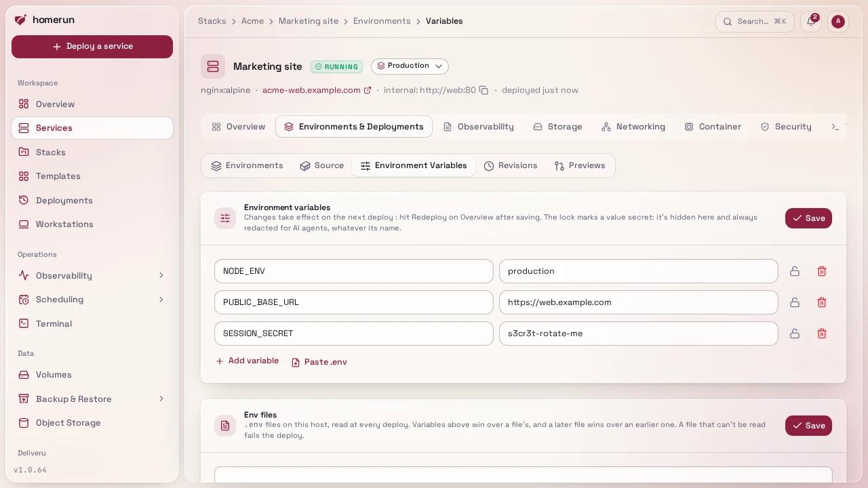Image resolution: width=868 pixels, height=488 pixels.
Task: Click the Deploy a service button
Action: coord(92,47)
